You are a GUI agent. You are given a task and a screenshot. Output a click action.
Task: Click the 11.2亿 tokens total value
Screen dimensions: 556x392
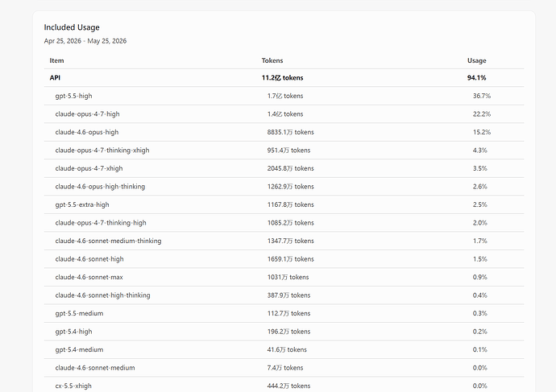[x=282, y=77]
